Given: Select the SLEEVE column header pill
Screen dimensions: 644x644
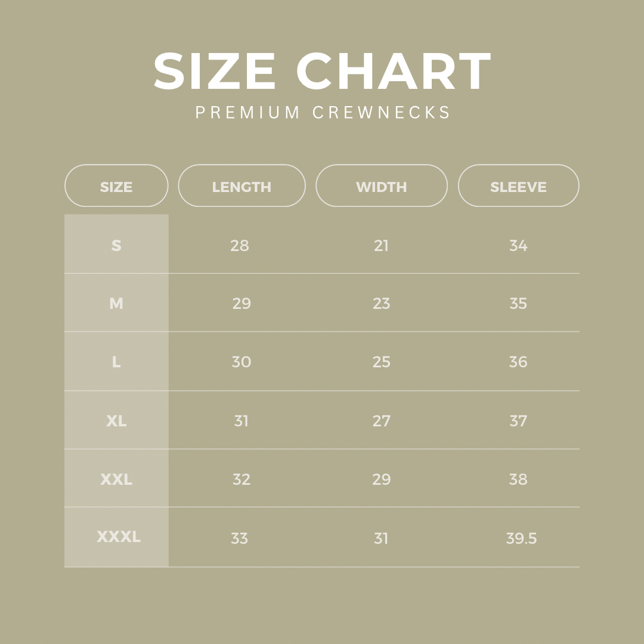Looking at the screenshot, I should [518, 186].
